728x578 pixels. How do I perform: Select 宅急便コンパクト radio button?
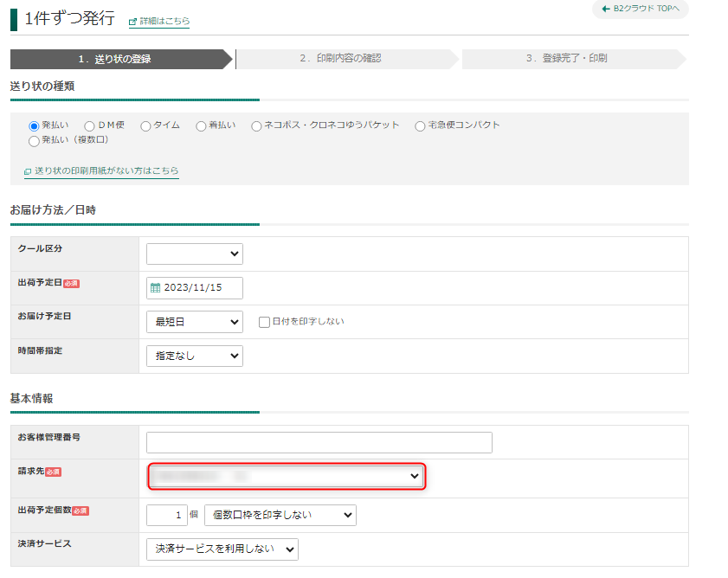[x=420, y=125]
